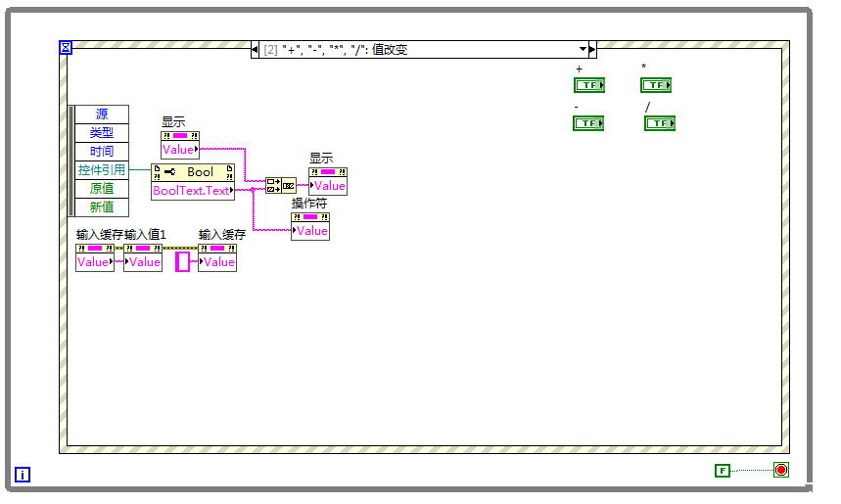Click the event timeout hourglass terminal
The width and height of the screenshot is (841, 504).
pyautogui.click(x=66, y=48)
